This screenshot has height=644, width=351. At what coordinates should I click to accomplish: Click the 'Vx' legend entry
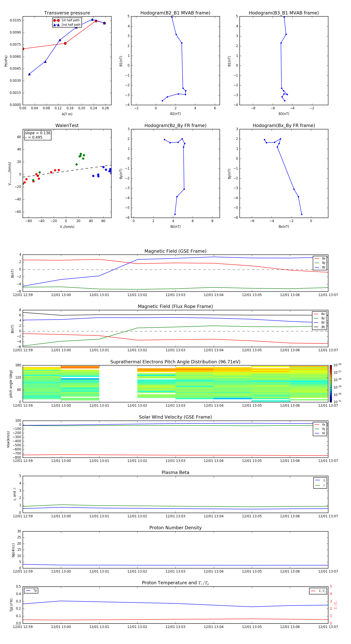tap(320, 424)
